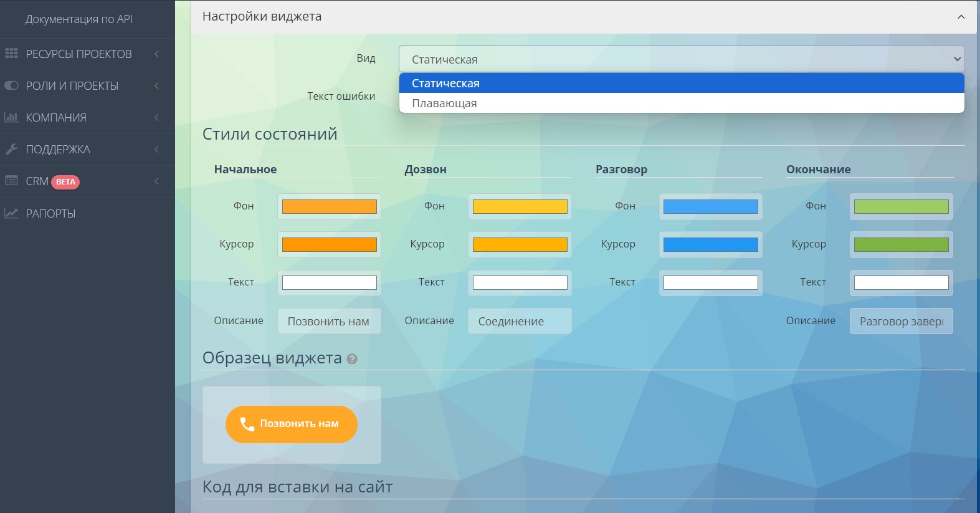
Task: Edit the Начальное Описание field Позвонить нам
Action: pos(329,321)
